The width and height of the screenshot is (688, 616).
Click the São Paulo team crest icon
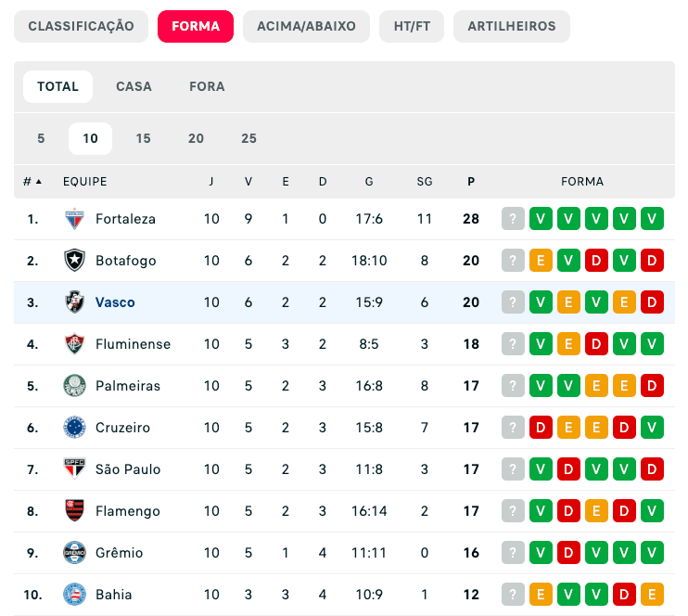coord(74,469)
